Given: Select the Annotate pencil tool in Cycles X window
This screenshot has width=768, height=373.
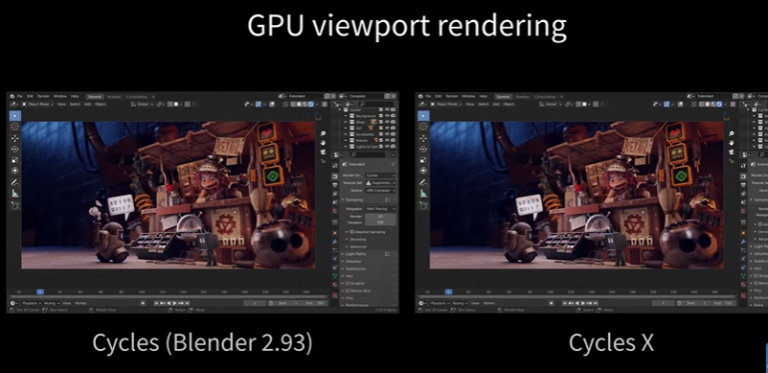Looking at the screenshot, I should pos(423,183).
